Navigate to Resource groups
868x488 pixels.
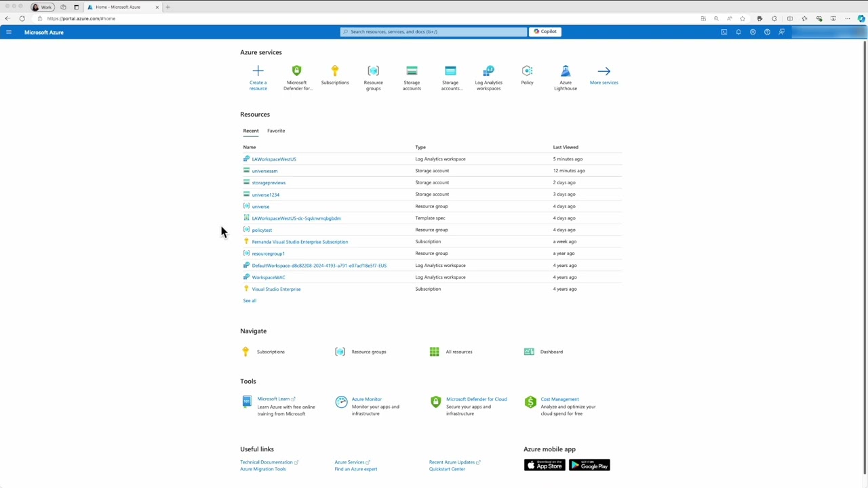(x=369, y=352)
